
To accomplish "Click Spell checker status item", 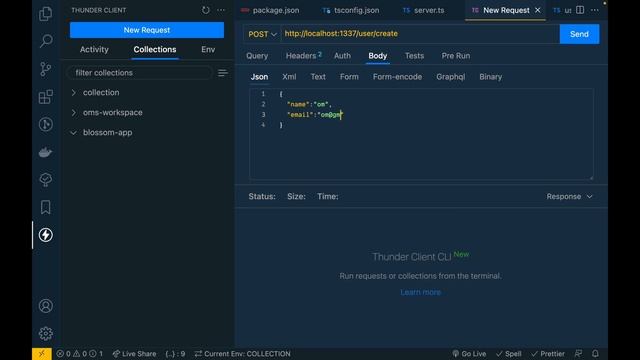I will [x=509, y=354].
